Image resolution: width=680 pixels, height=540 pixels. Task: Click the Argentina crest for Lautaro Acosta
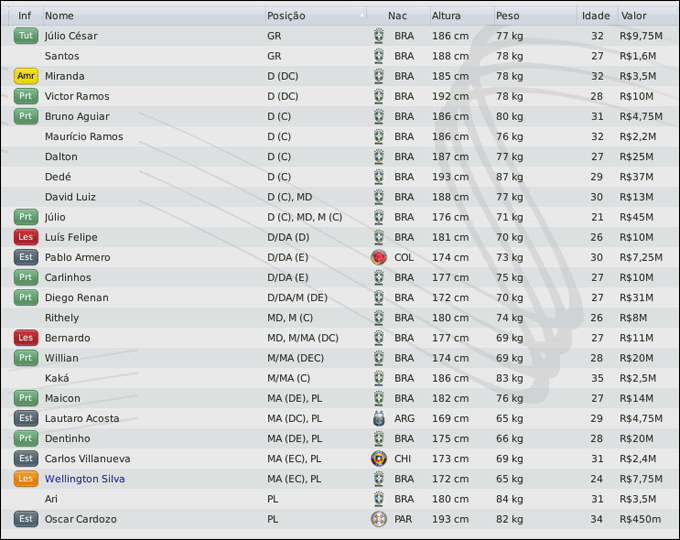pyautogui.click(x=378, y=418)
